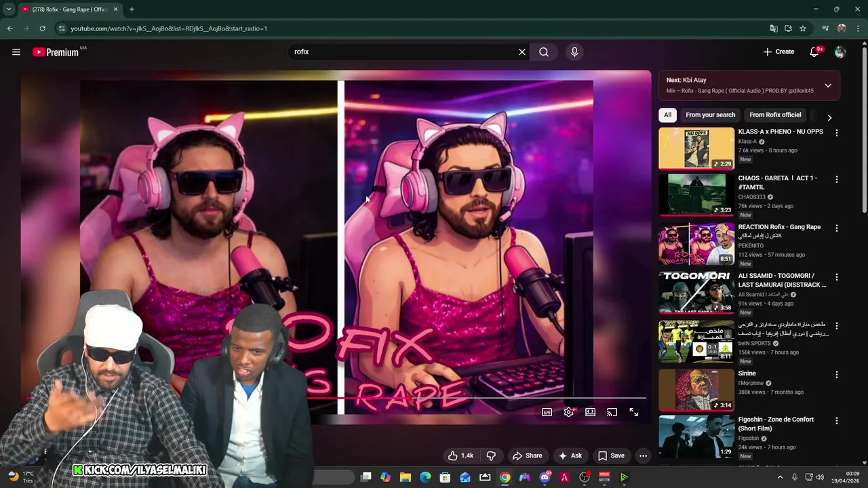868x488 pixels.
Task: Enter full screen mode
Action: coord(634,412)
